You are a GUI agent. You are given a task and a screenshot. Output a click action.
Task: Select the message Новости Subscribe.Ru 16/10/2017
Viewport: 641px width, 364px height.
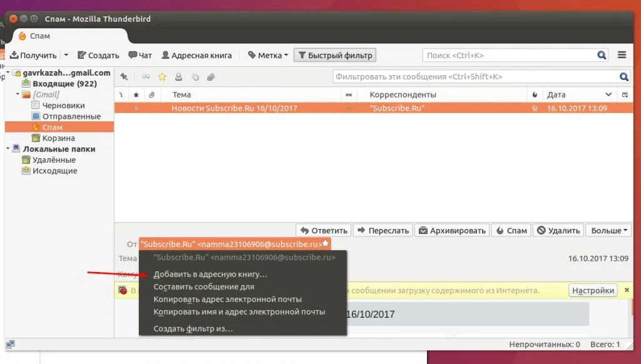[374, 108]
